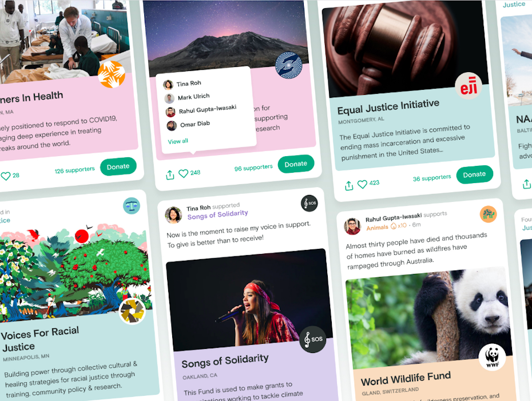Screen dimensions: 532x401
Task: Toggle heart with 28 likes on Partners In Health
Action: (5, 176)
